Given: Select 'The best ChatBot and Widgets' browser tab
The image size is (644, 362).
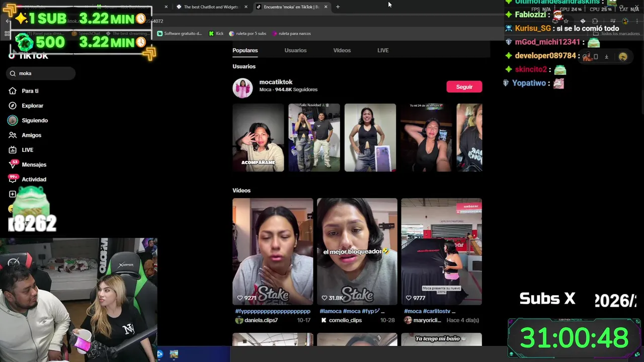Looking at the screenshot, I should coord(211,7).
